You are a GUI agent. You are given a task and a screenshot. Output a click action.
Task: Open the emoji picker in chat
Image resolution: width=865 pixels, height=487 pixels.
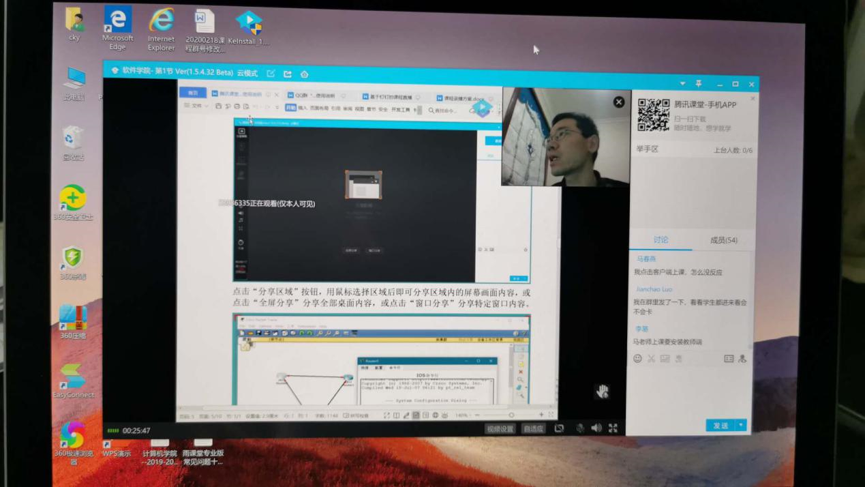click(638, 358)
